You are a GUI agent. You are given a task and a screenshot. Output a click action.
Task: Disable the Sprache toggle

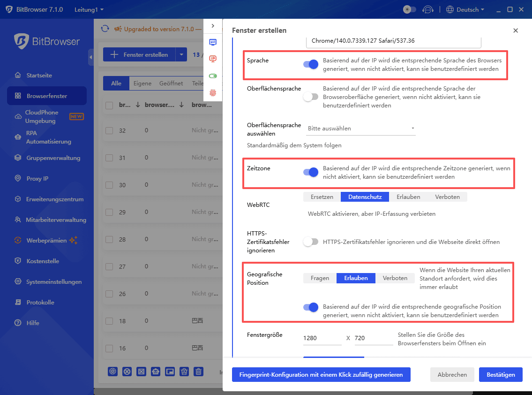coord(311,64)
